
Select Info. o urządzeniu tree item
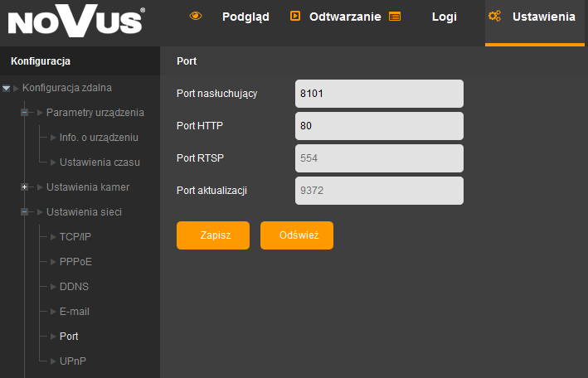(x=99, y=138)
